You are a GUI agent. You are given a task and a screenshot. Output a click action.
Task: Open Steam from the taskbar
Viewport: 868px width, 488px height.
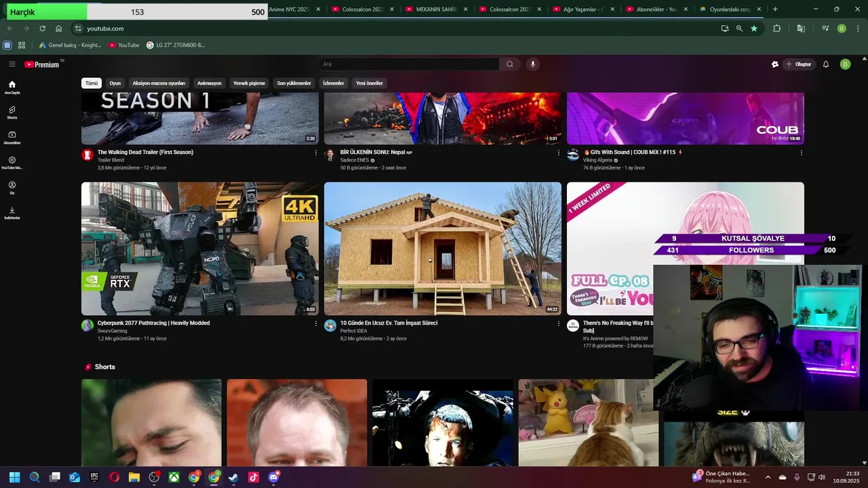click(233, 477)
